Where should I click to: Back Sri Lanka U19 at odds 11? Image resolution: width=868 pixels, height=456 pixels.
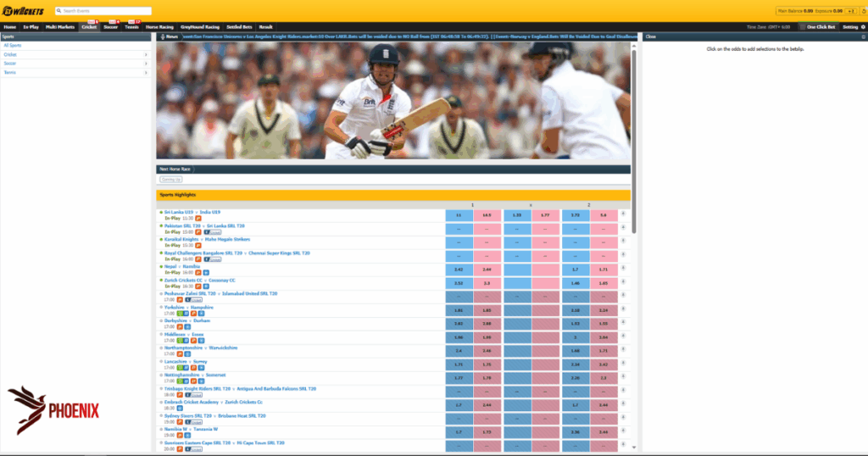pos(459,214)
